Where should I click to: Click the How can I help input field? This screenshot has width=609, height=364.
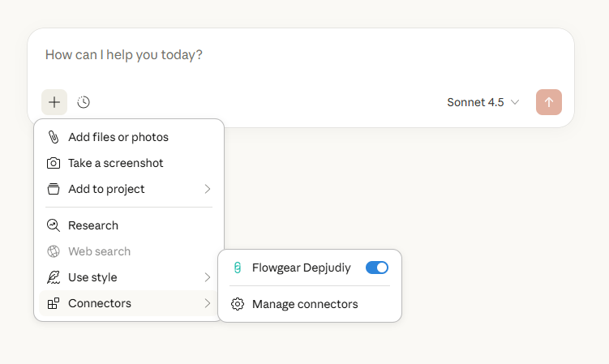(300, 55)
